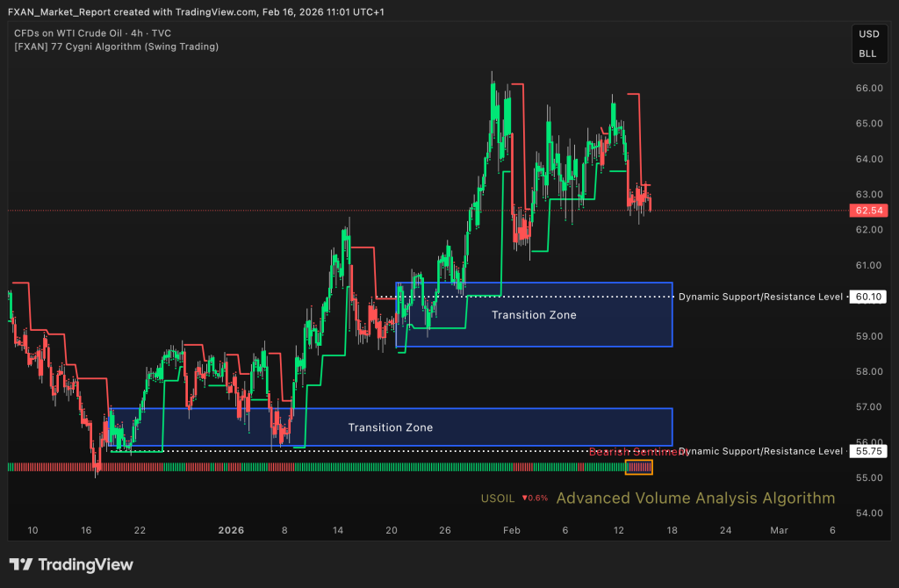
Task: Click the 55.75 support level price tag
Action: 867,451
